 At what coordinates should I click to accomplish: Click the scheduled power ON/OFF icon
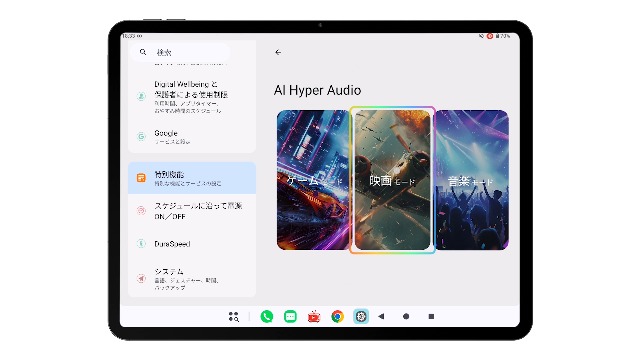(141, 211)
